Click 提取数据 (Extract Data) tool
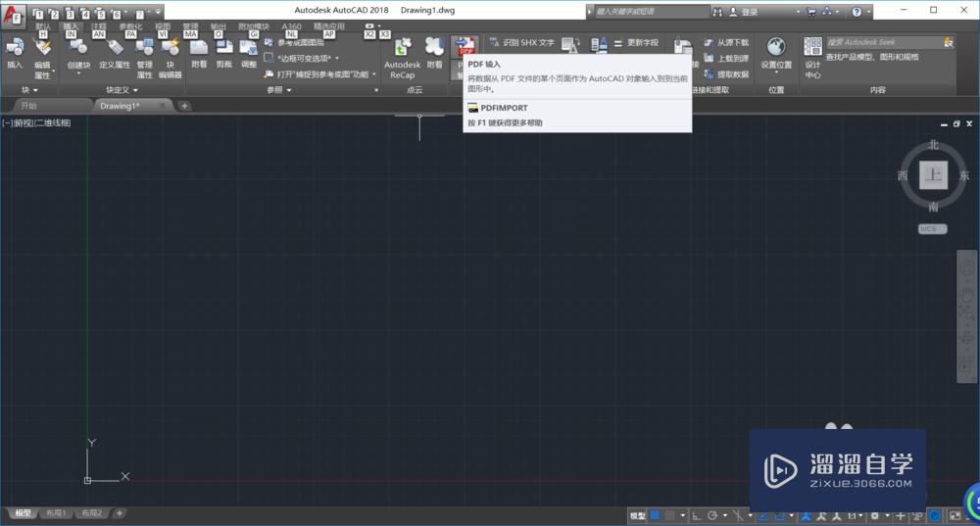The image size is (980, 526). pos(726,73)
